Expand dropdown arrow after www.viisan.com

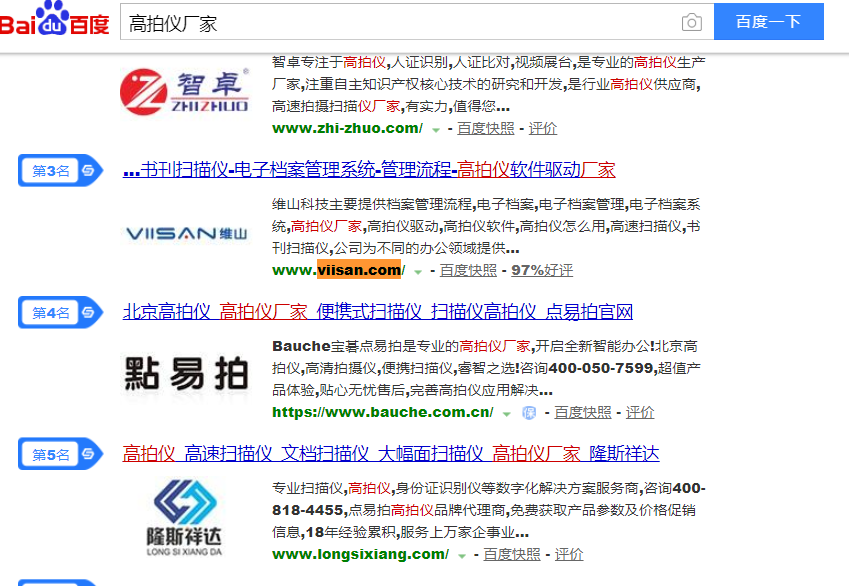[417, 271]
